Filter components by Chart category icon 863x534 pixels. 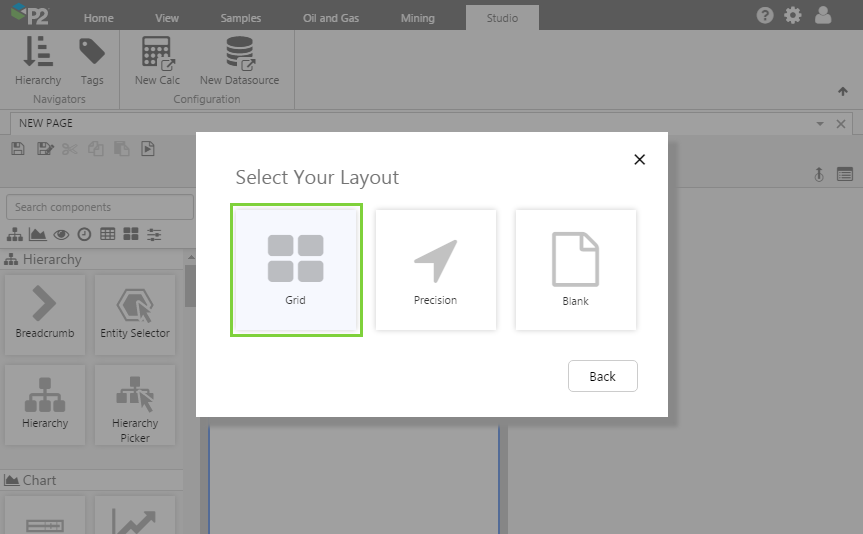37,235
